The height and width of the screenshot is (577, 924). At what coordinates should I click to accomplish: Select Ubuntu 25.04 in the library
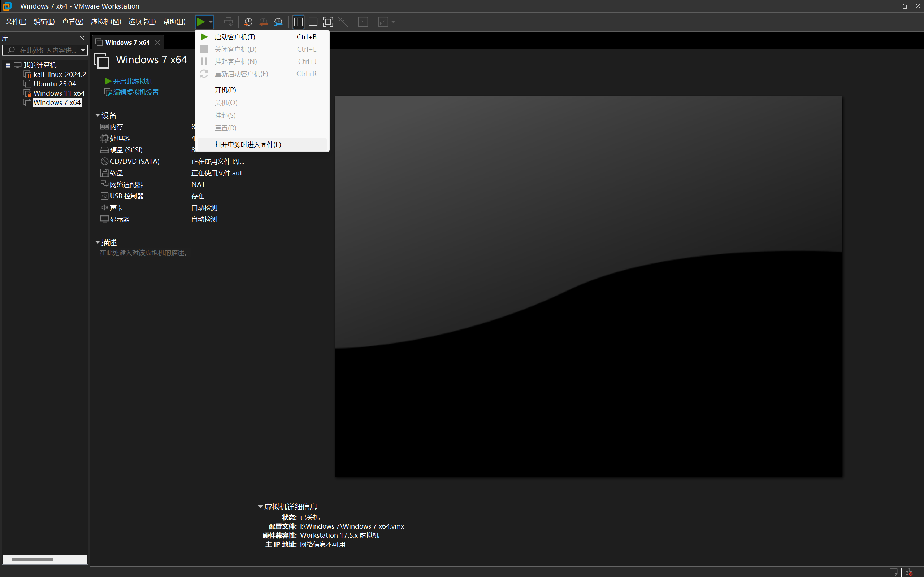point(55,84)
